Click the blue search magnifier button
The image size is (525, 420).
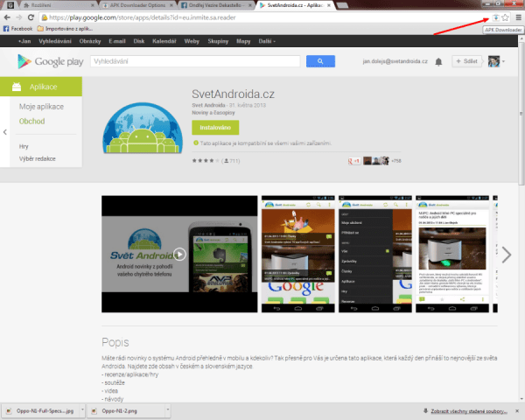click(x=320, y=61)
